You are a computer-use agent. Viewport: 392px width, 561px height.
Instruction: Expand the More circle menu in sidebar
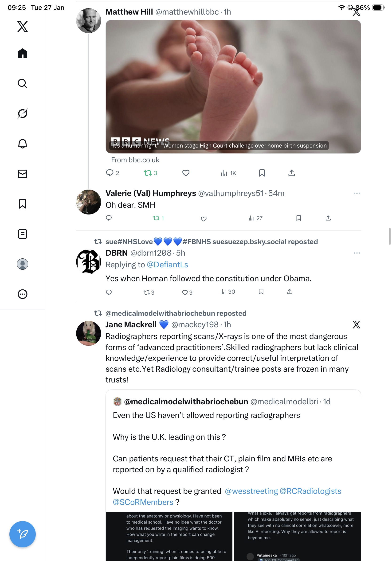23,294
